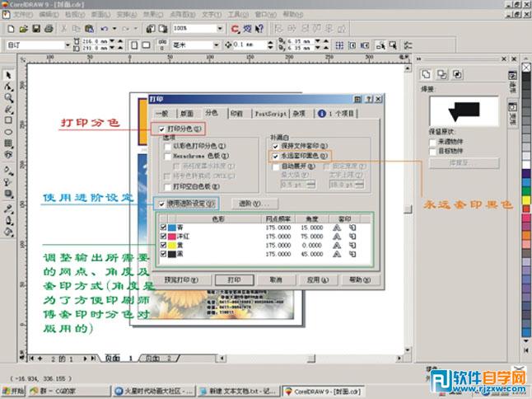Viewport: 532px width, 399px height.
Task: Open the 文字 menu
Action: (212, 15)
